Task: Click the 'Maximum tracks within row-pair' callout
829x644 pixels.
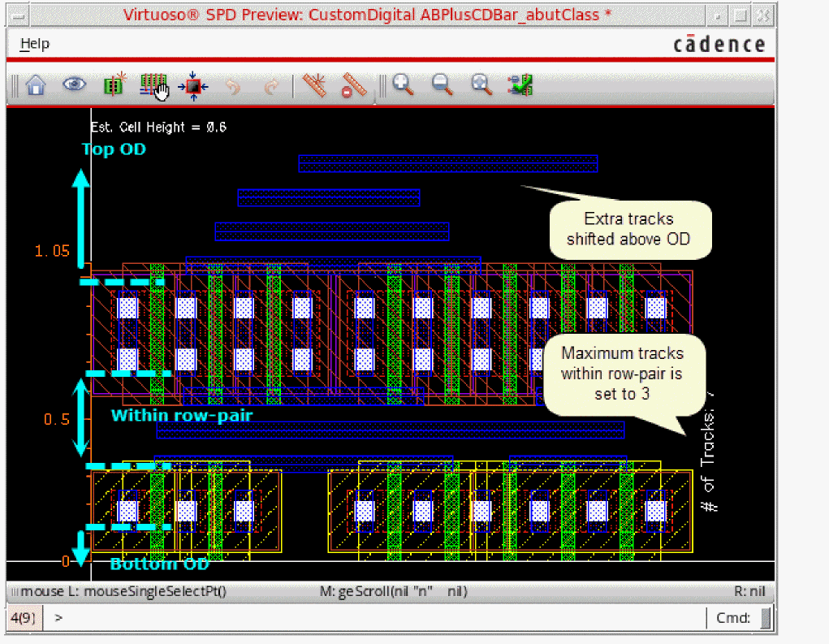Action: (x=623, y=374)
